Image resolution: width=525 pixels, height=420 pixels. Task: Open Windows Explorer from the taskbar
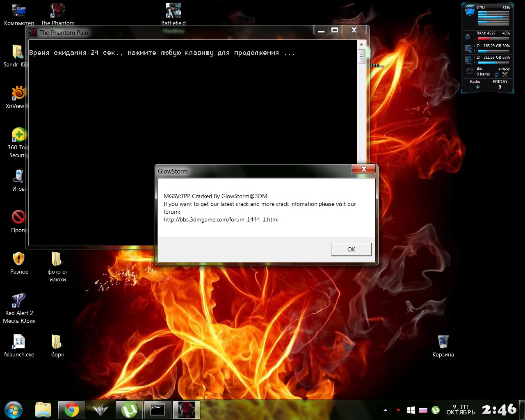pos(43,410)
